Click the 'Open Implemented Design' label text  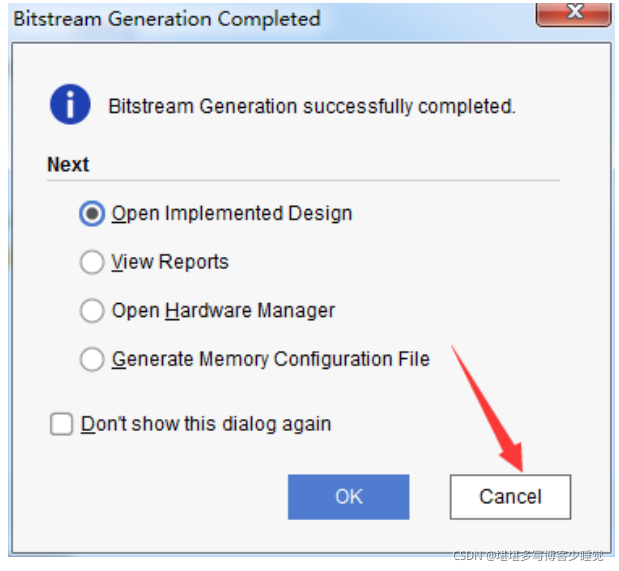pyautogui.click(x=232, y=214)
